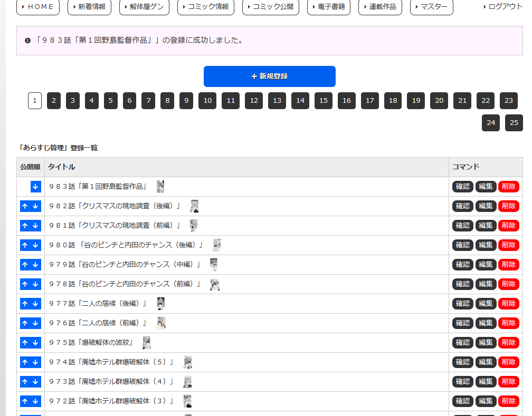The image size is (532, 416).
Task: Go to page 5
Action: (x=111, y=100)
